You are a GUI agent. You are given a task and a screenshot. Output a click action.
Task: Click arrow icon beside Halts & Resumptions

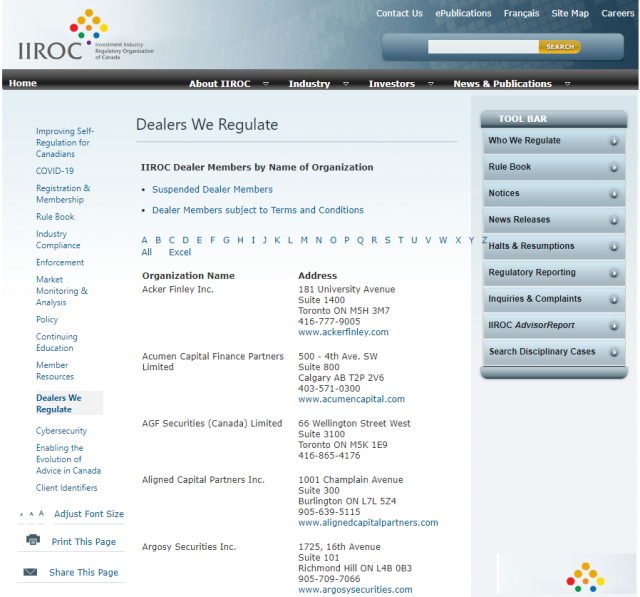click(x=613, y=246)
